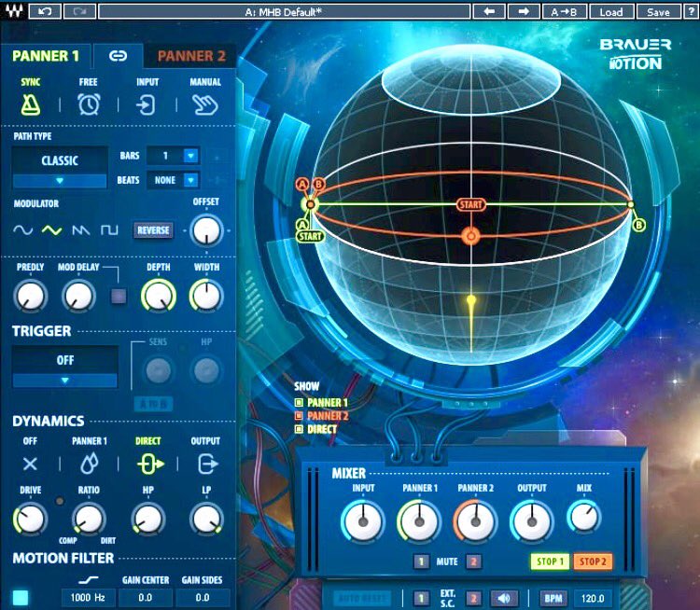
Task: Click the Undo arrow button
Action: [45, 11]
